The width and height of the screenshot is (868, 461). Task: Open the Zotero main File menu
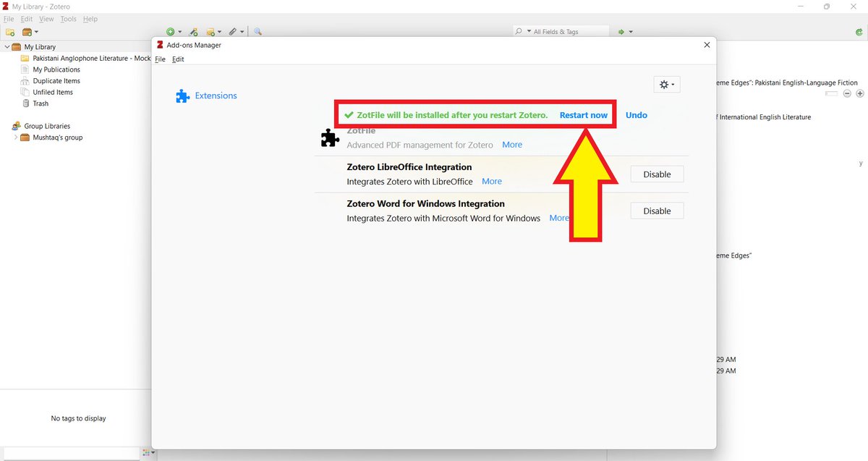pyautogui.click(x=9, y=19)
